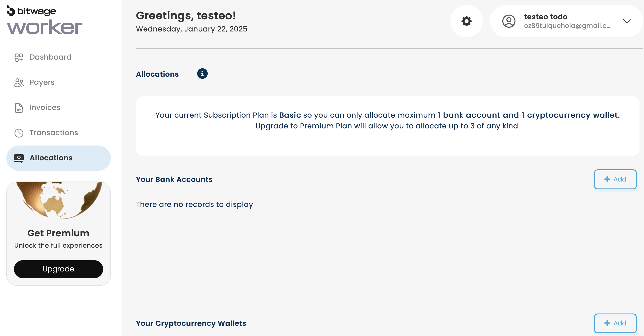Add a new cryptocurrency wallet
This screenshot has width=644, height=336.
tap(615, 323)
